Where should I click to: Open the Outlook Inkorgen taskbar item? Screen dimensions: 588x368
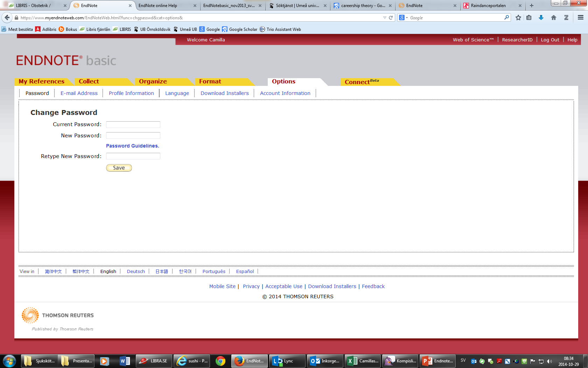tap(325, 361)
